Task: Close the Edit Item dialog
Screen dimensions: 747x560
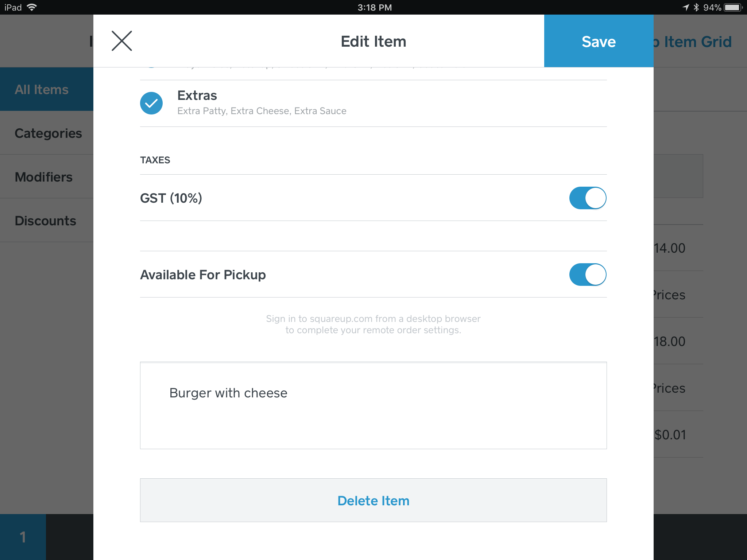Action: (x=122, y=41)
